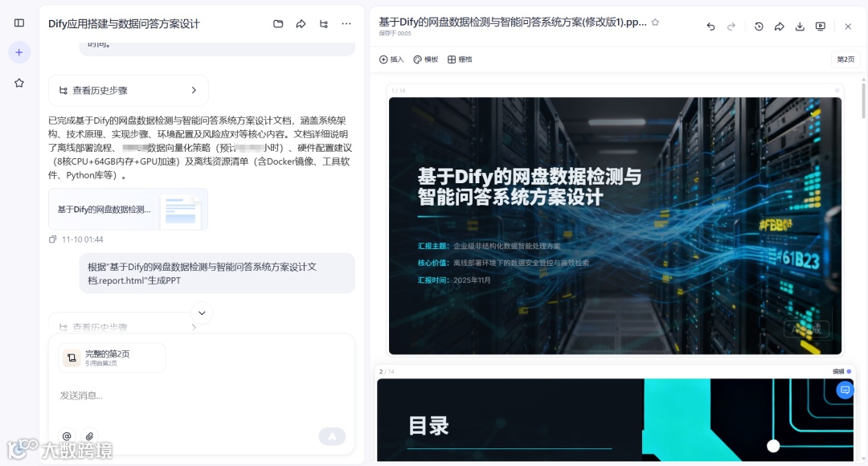Viewport: 868px width, 466px height.
Task: Click the 第2页 page indicator
Action: point(845,59)
